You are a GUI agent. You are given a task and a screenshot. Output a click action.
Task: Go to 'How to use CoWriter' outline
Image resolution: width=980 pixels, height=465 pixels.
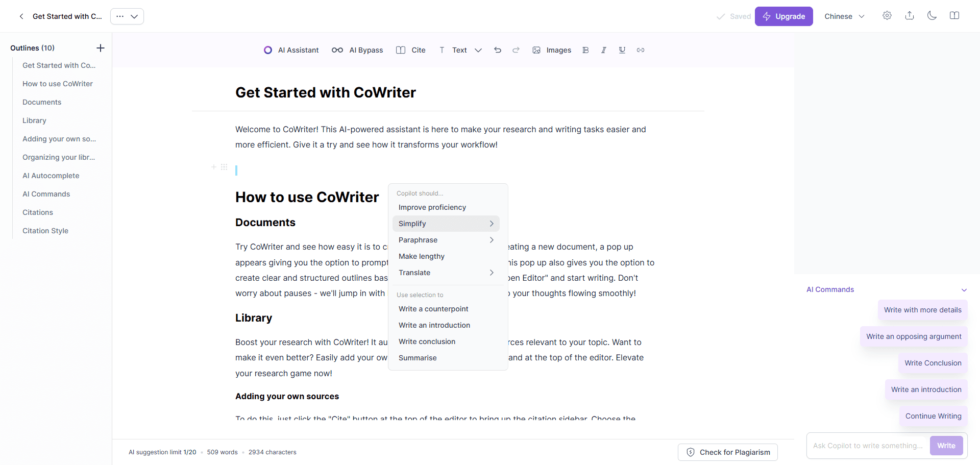point(58,84)
